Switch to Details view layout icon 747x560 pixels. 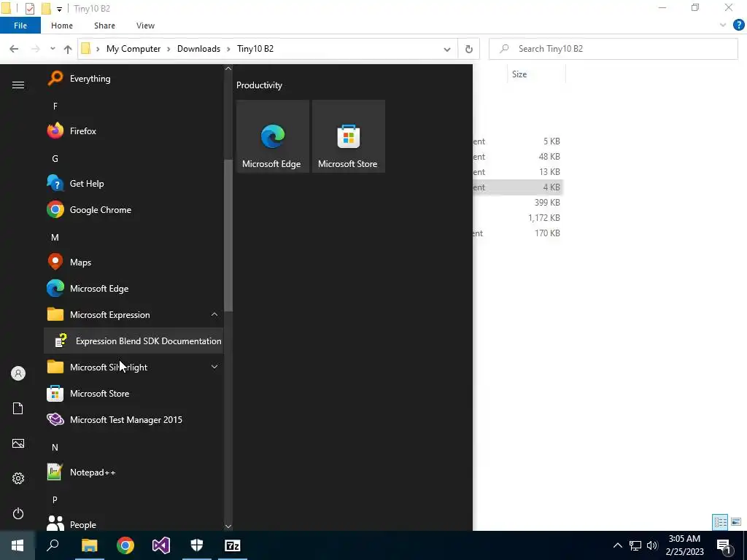point(720,522)
